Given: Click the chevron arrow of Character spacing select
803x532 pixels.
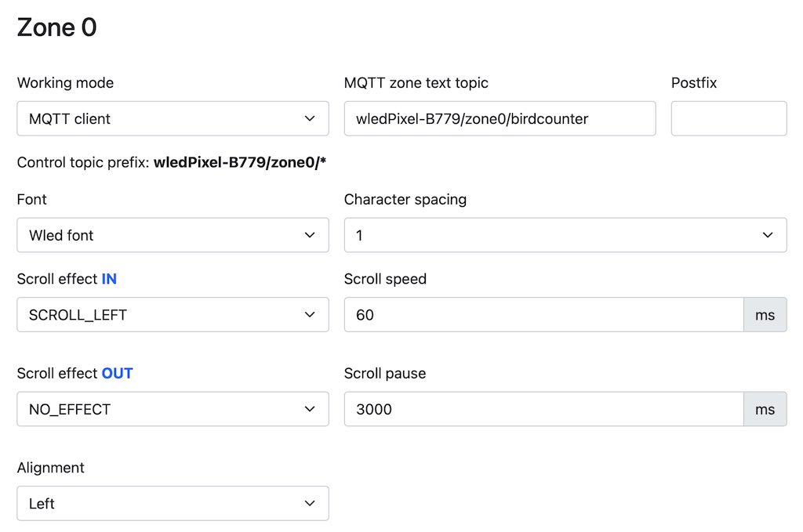Looking at the screenshot, I should tap(768, 235).
